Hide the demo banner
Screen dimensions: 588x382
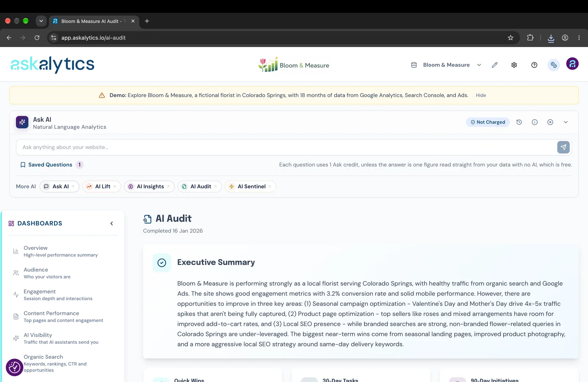481,95
